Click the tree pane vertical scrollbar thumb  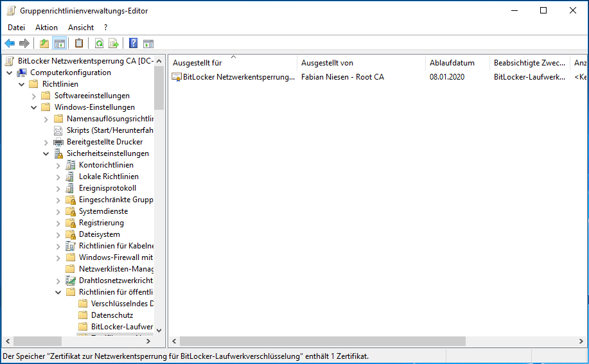tap(159, 88)
